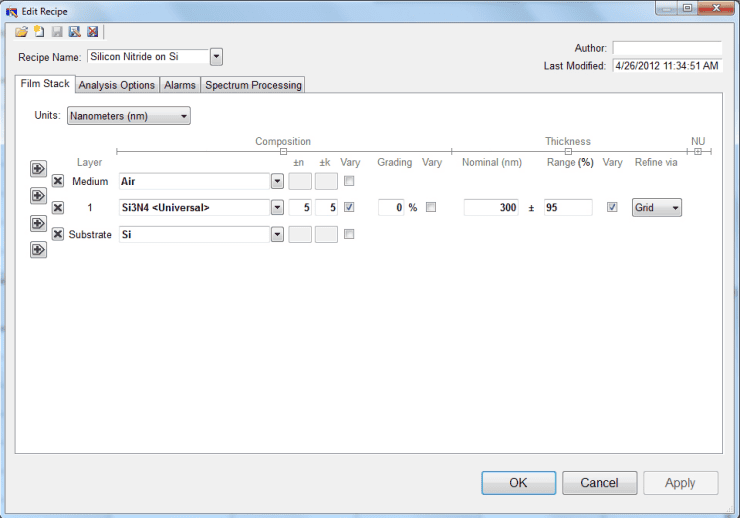Click the New recipe icon in toolbar
This screenshot has height=519, width=740.
coord(39,32)
